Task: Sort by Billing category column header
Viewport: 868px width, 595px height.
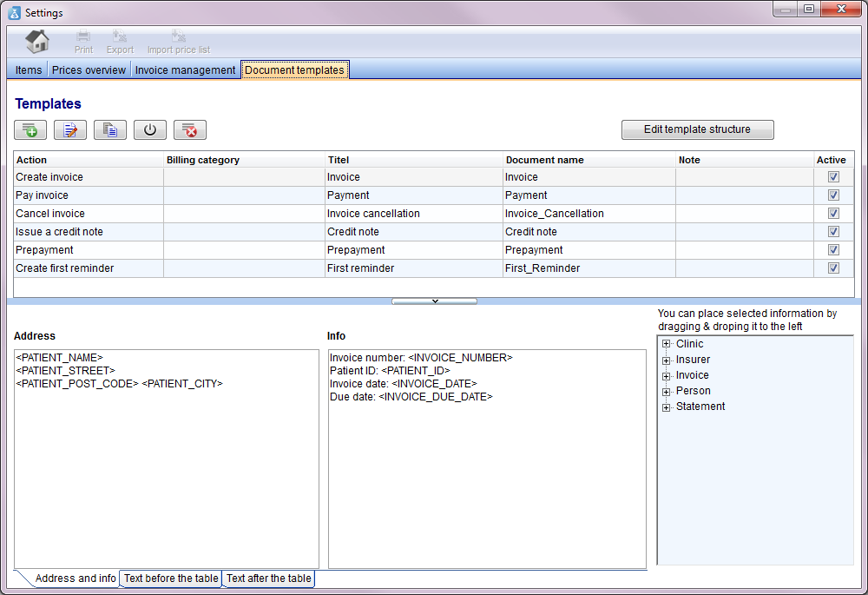Action: pos(245,160)
